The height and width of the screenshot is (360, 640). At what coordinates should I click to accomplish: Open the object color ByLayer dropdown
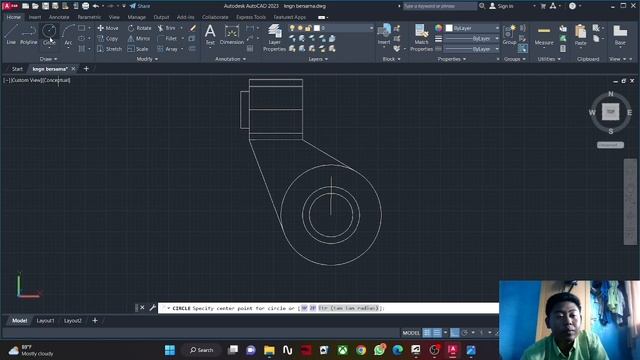472,28
